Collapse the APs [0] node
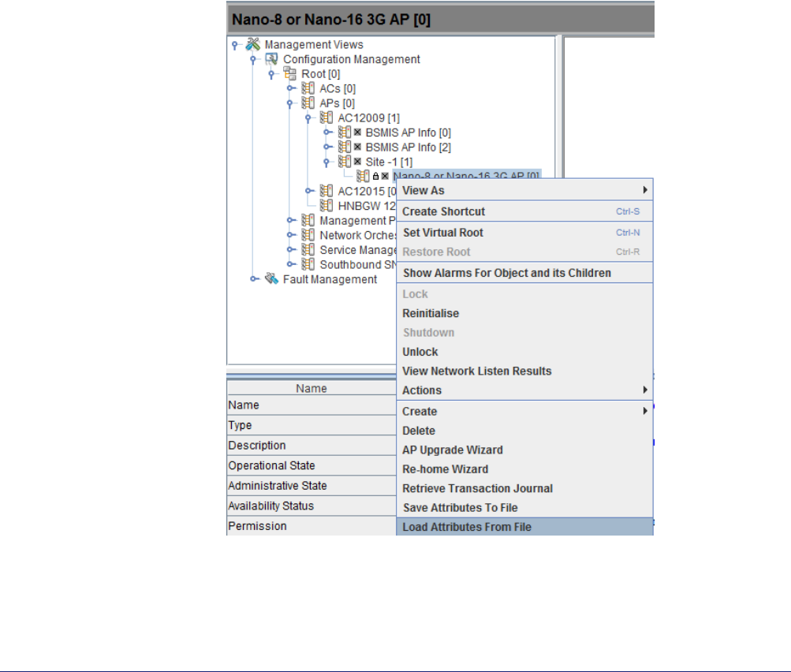The height and width of the screenshot is (672, 791). coord(289,103)
